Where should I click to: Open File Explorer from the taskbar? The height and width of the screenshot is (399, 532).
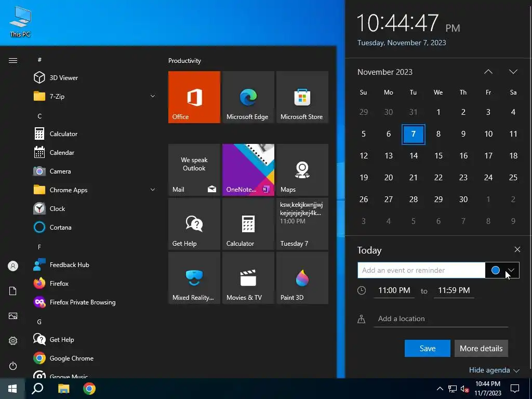click(x=63, y=389)
